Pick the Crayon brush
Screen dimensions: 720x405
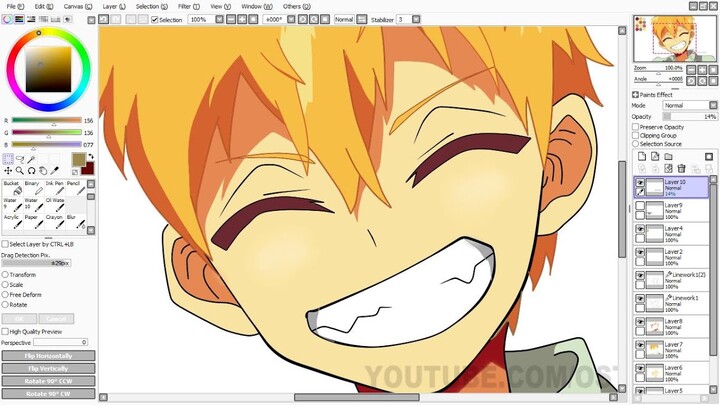point(55,222)
